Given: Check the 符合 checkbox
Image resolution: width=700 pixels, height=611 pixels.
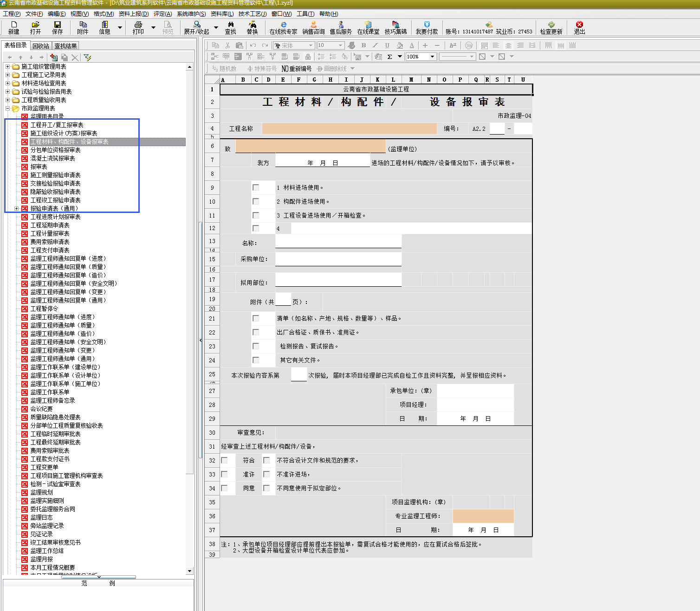Looking at the screenshot, I should coord(224,460).
